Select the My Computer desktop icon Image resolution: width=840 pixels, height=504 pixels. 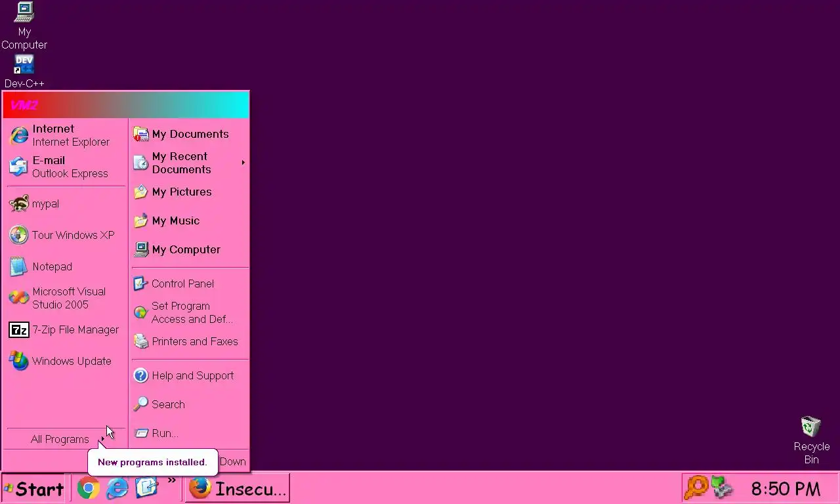24,26
